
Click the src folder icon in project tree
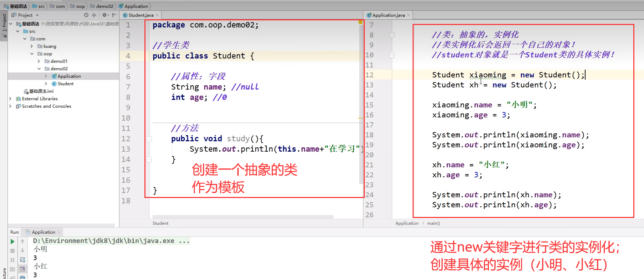[26, 31]
